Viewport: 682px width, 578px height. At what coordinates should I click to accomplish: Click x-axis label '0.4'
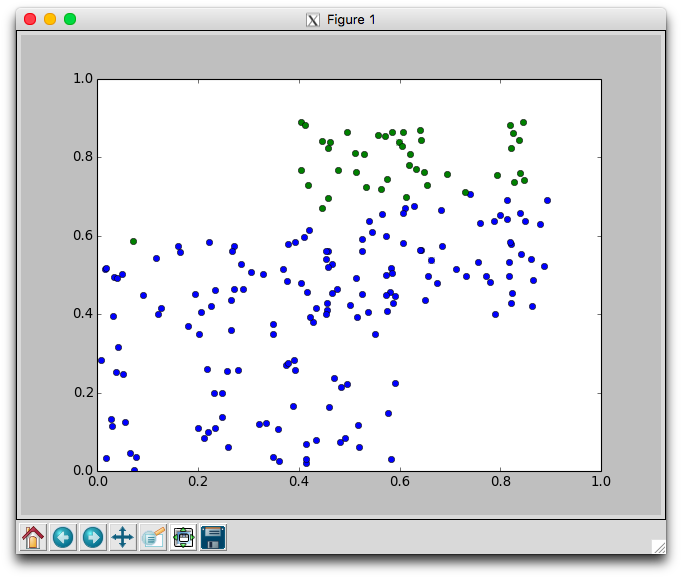(x=299, y=481)
